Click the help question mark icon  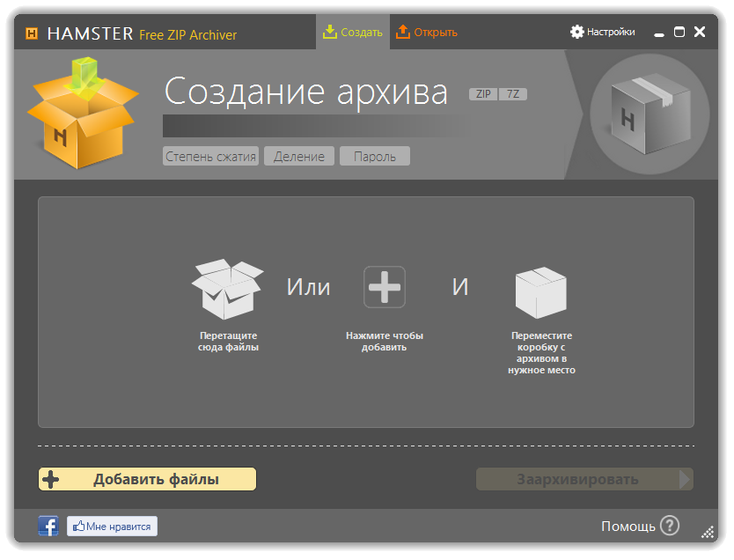click(x=670, y=526)
